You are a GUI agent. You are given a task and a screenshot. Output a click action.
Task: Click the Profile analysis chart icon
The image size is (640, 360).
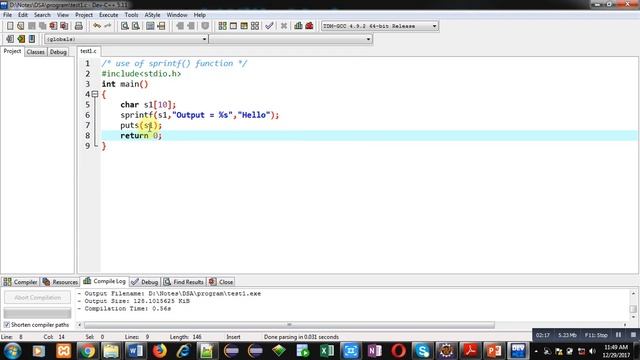298,26
